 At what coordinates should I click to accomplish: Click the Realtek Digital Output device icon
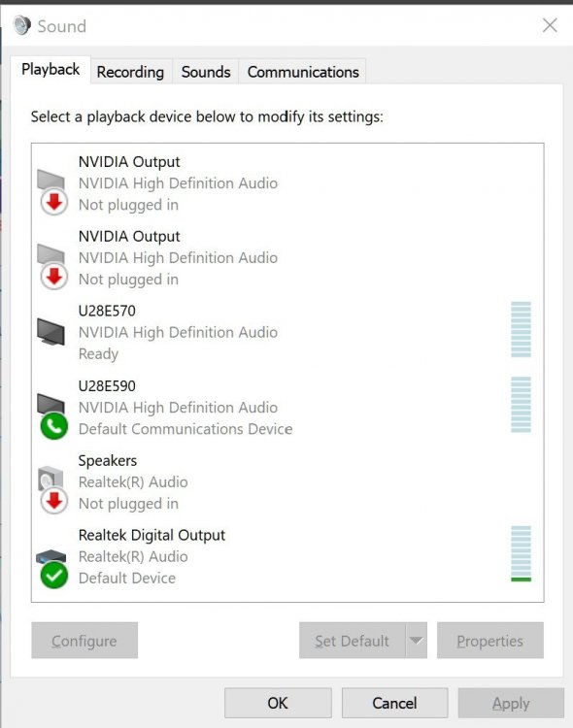52,568
